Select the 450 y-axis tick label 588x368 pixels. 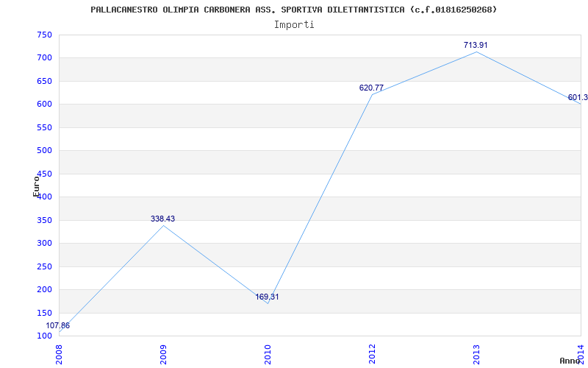tap(44, 174)
